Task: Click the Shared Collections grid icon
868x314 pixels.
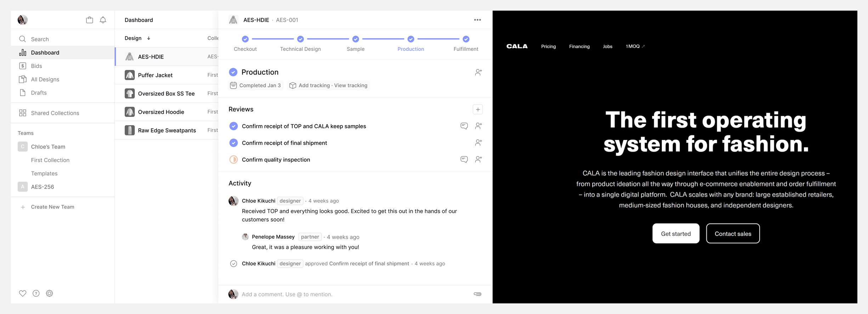Action: (23, 113)
